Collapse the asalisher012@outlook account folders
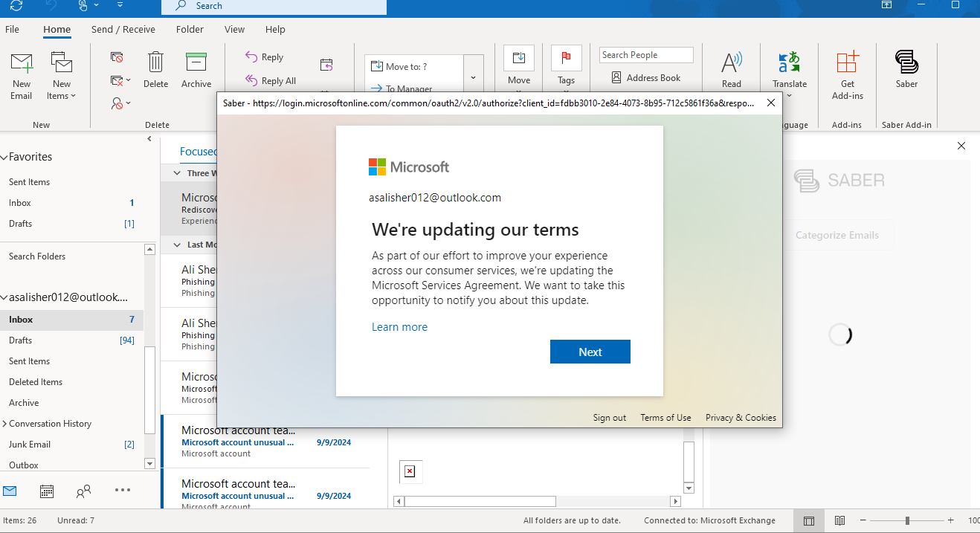 (x=4, y=297)
